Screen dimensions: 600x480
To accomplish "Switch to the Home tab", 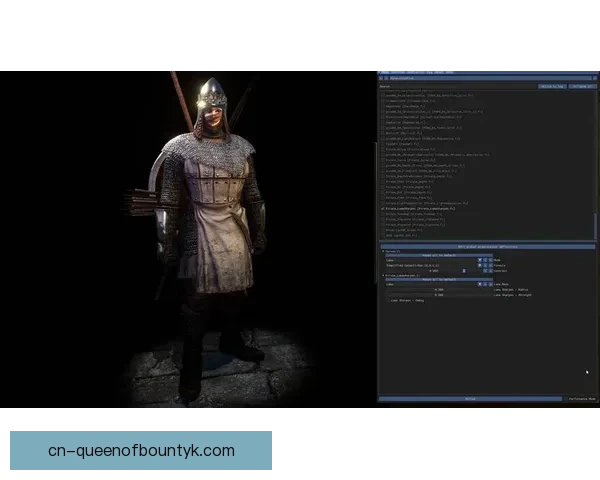I will [x=386, y=72].
